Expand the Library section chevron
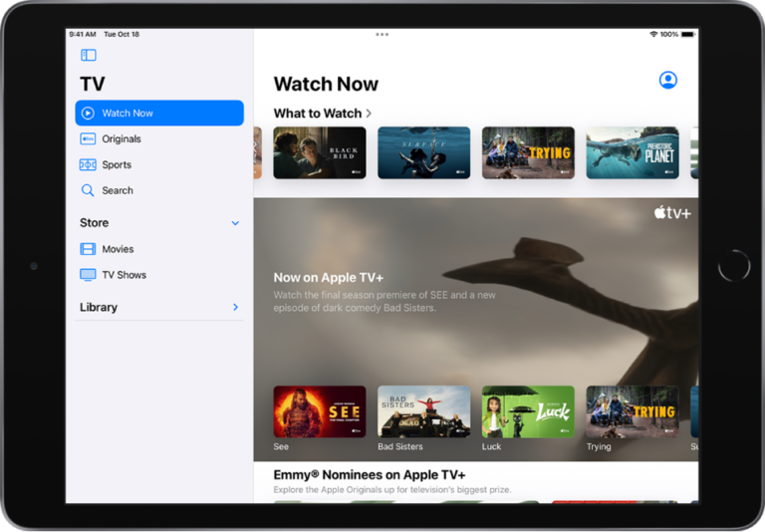765x532 pixels. [x=236, y=307]
